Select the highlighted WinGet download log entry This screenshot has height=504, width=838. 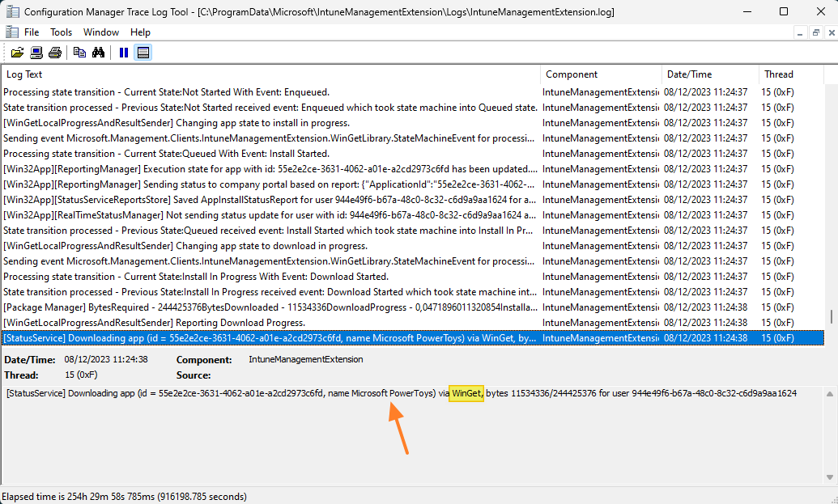pyautogui.click(x=324, y=338)
